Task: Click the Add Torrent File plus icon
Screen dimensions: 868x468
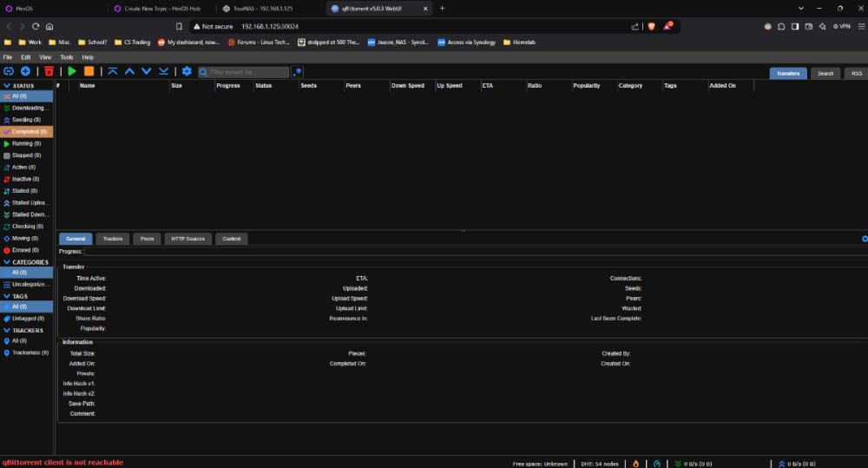Action: (x=25, y=71)
